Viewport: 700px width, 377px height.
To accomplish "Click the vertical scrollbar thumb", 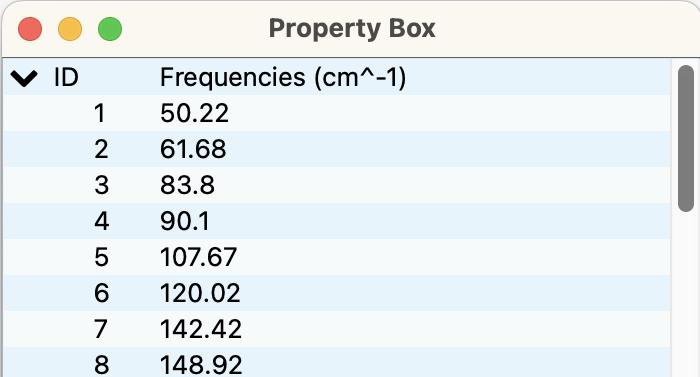I will tap(685, 138).
